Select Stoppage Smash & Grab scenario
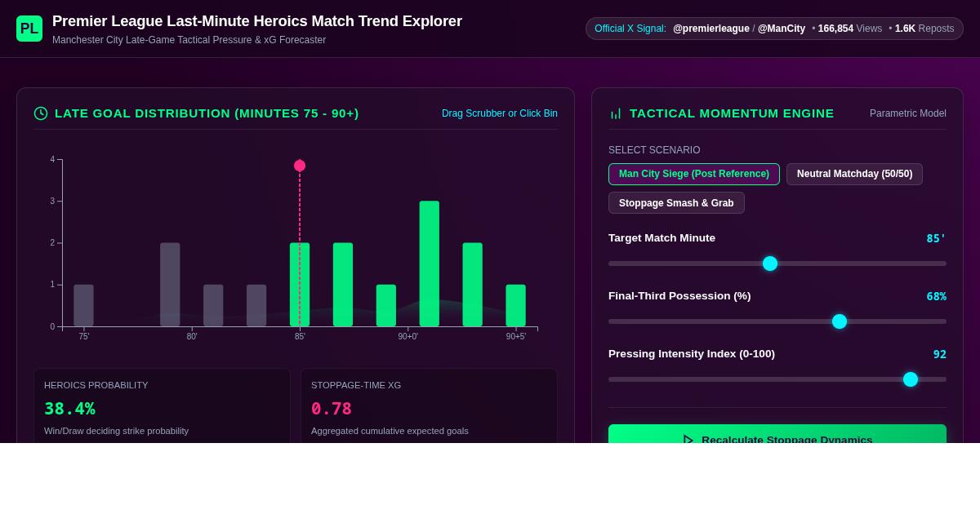980x514 pixels. pyautogui.click(x=676, y=203)
